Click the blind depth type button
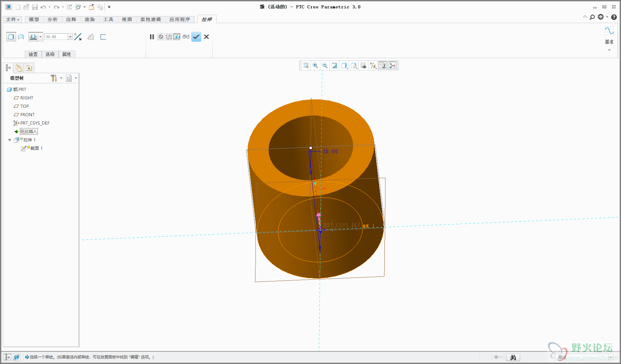Viewport: 621px width, 364px height. pyautogui.click(x=33, y=37)
